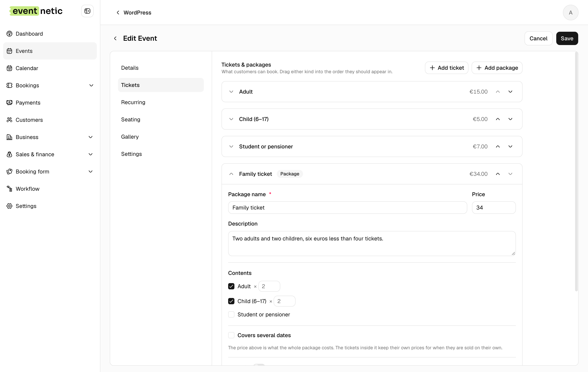This screenshot has width=588, height=372.
Task: Switch to the Gallery tab
Action: (x=161, y=137)
